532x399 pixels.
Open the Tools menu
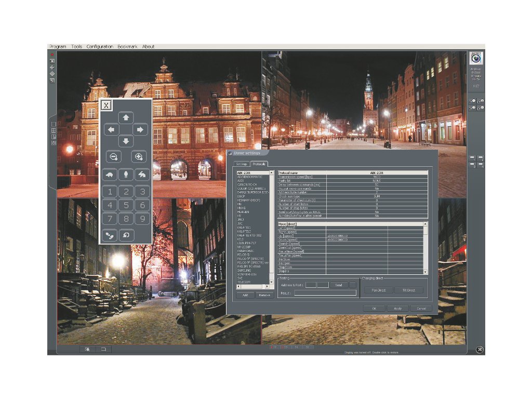[77, 47]
